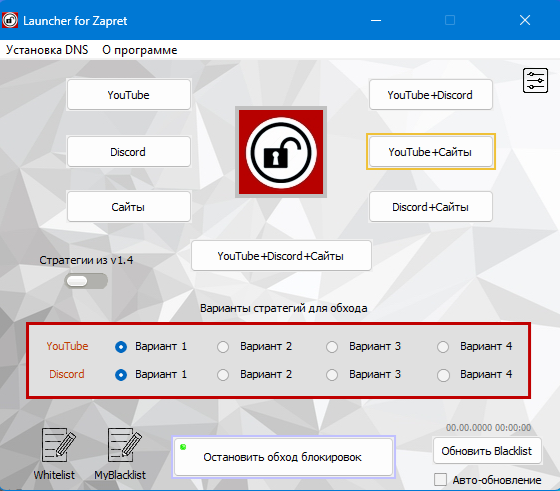Toggle the Стратегии из v1.4 switch
Image resolution: width=560 pixels, height=491 pixels.
86,281
